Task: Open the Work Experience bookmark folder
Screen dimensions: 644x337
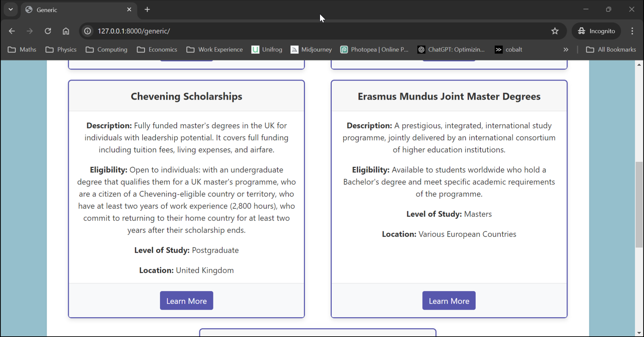Action: [x=215, y=50]
